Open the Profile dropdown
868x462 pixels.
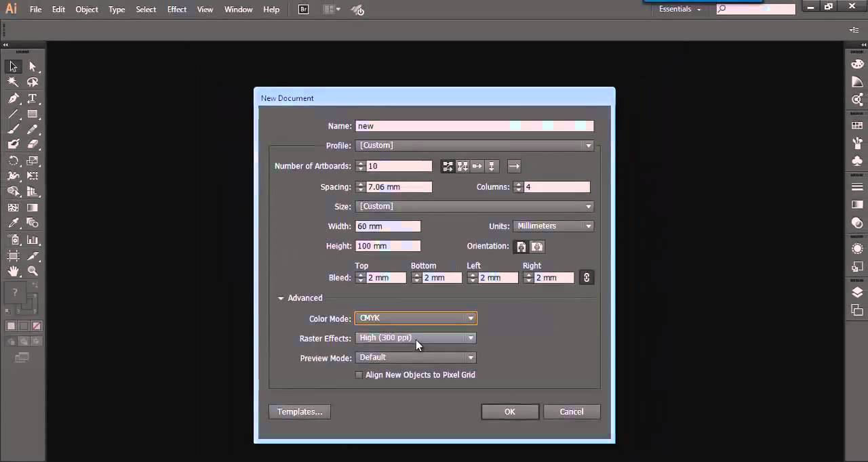click(475, 146)
